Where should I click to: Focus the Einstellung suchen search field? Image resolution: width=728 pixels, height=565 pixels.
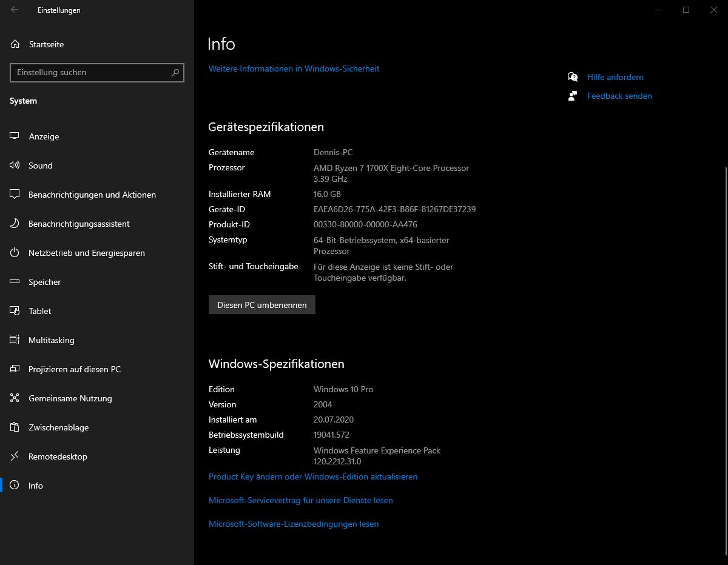(x=91, y=73)
